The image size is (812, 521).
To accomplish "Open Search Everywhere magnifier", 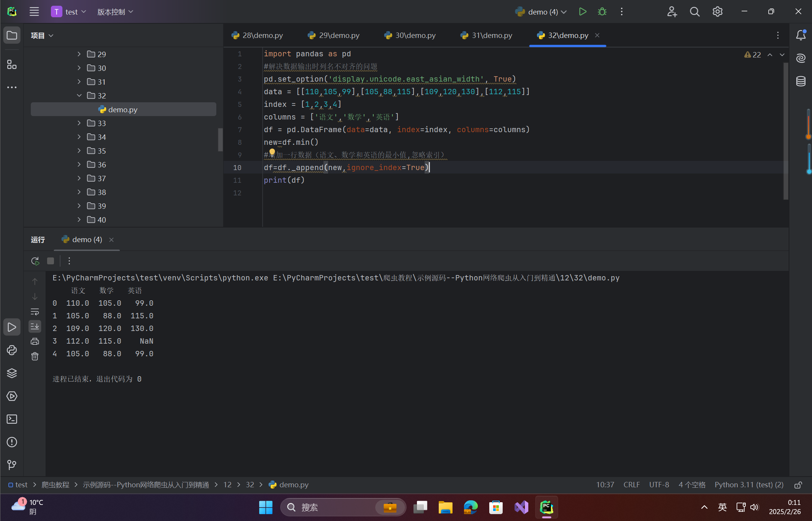I will (x=694, y=11).
